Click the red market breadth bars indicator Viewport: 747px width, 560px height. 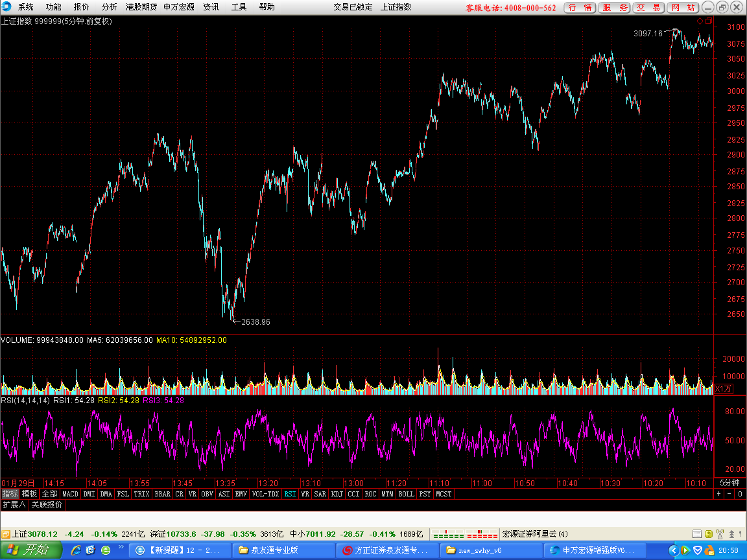coord(481,534)
